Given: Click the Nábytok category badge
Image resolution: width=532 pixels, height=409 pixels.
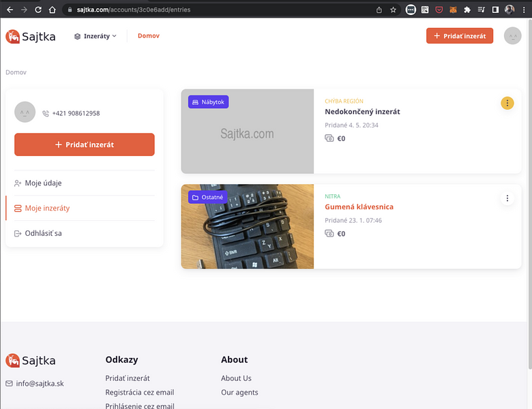Looking at the screenshot, I should [209, 102].
